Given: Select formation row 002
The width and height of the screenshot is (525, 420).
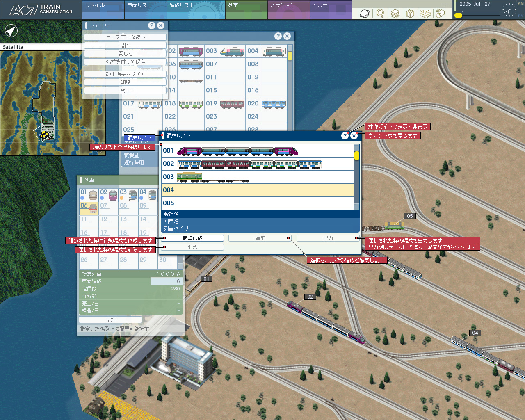Looking at the screenshot, I should point(258,164).
